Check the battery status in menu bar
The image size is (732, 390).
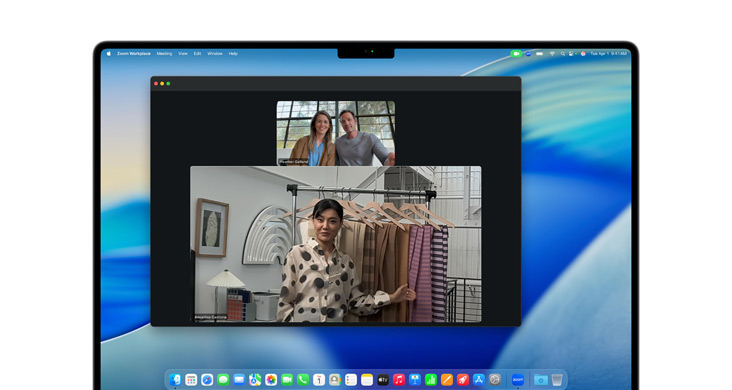(540, 54)
